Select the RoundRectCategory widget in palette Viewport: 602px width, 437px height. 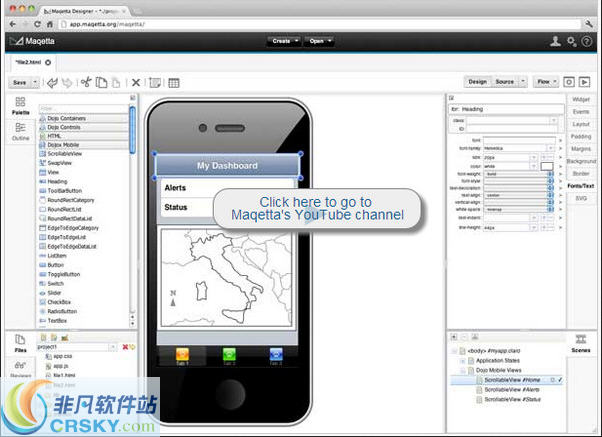71,200
